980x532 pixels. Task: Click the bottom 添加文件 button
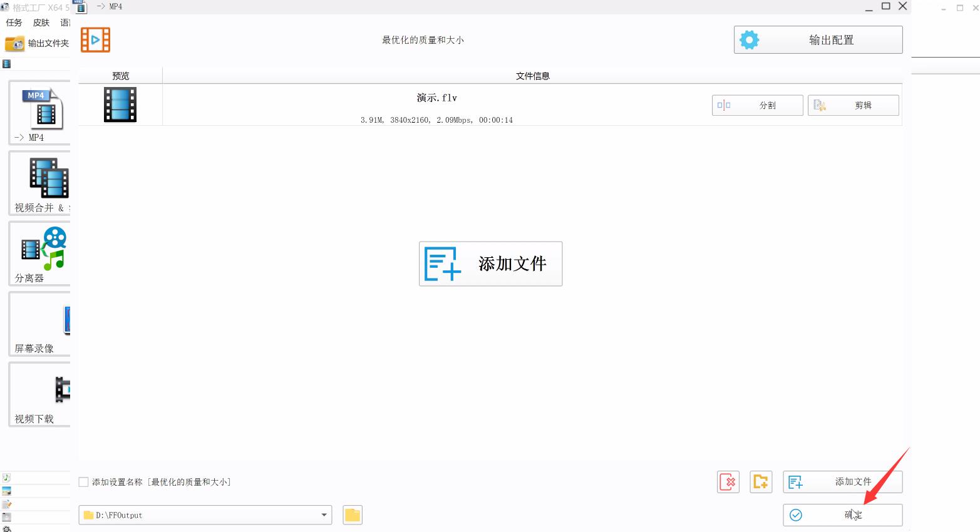click(x=842, y=482)
